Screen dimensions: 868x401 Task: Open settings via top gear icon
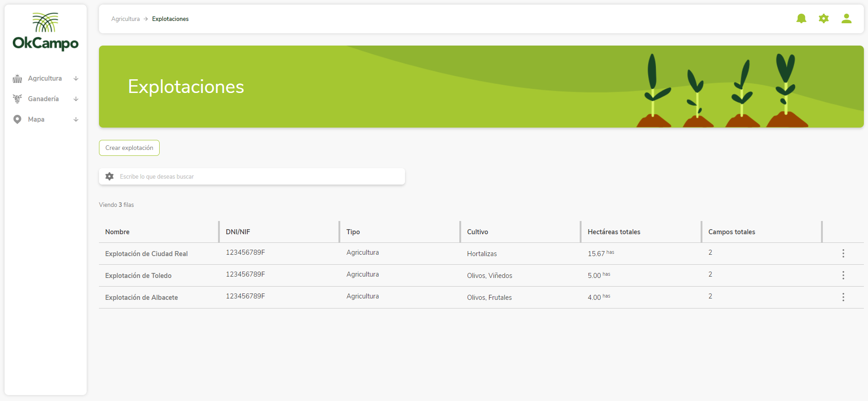[x=823, y=19]
